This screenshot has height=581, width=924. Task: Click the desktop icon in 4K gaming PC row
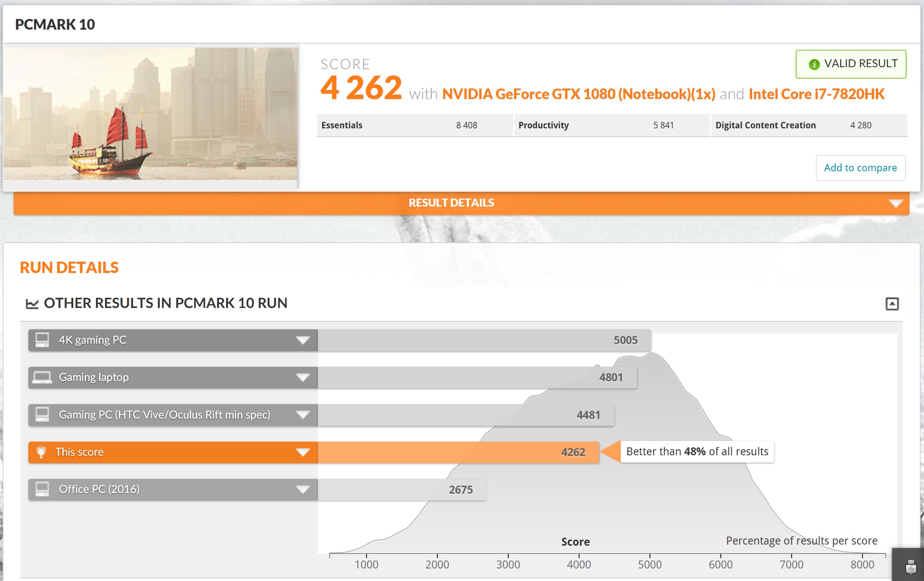point(42,340)
